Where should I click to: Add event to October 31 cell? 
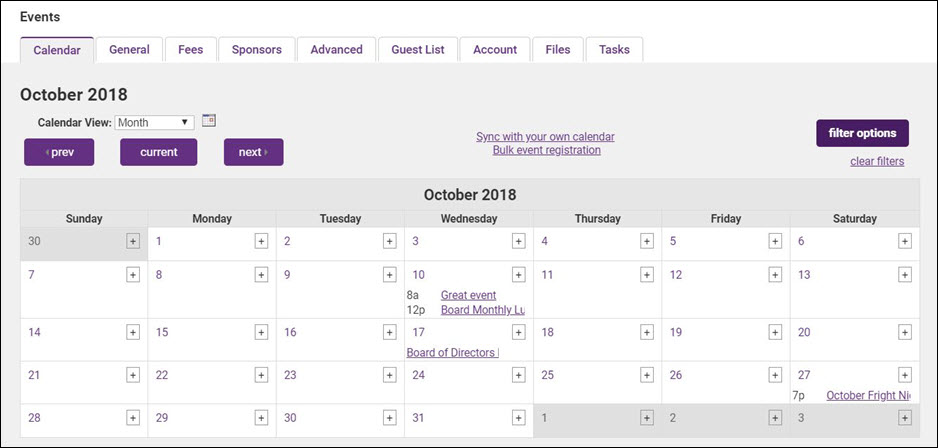[518, 417]
